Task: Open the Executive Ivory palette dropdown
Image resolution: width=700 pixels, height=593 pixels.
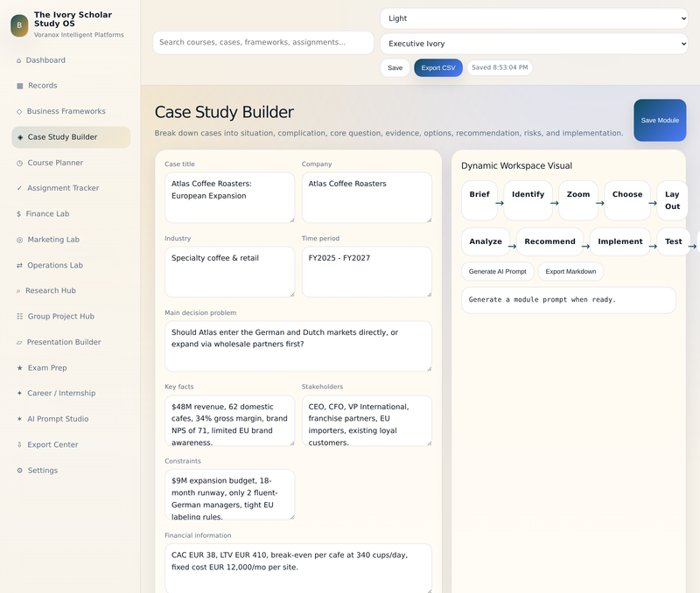Action: coord(534,44)
